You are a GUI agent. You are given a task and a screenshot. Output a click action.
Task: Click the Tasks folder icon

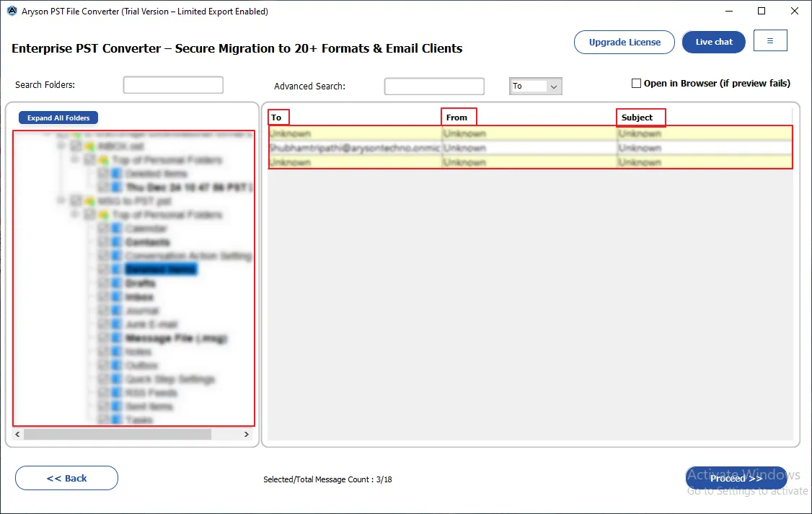(x=116, y=420)
